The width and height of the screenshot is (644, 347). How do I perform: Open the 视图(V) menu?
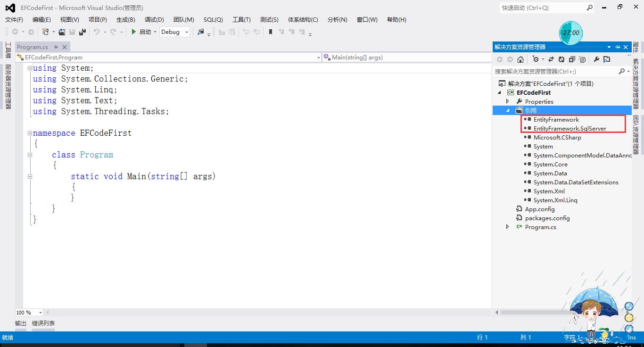(x=69, y=19)
